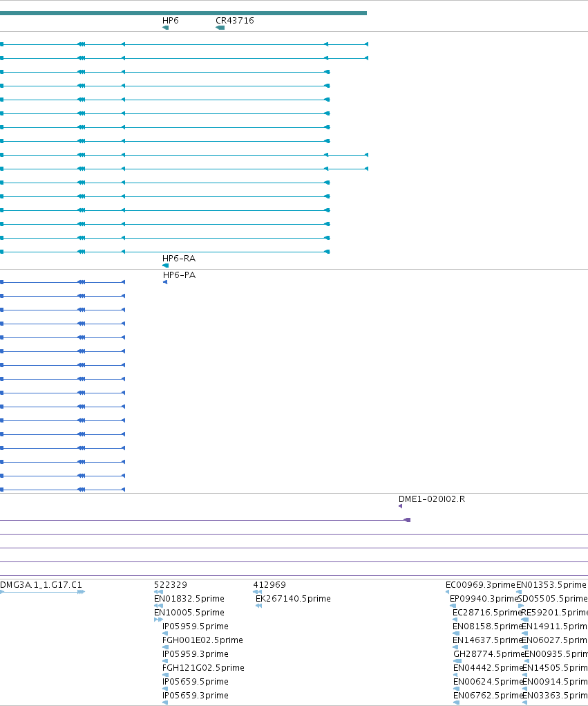The height and width of the screenshot is (706, 588).
Task: Click the EC00969.3prime EST label
Action: coord(480,585)
